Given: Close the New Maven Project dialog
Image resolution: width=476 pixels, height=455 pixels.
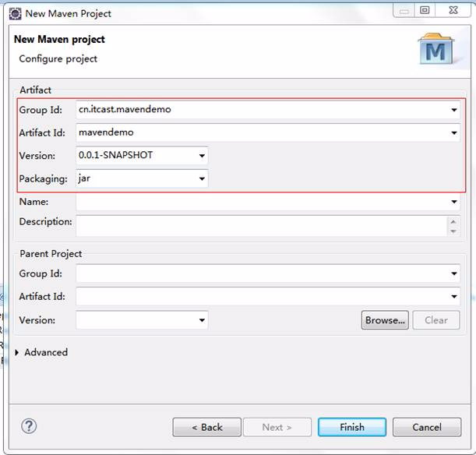Looking at the screenshot, I should [x=453, y=10].
